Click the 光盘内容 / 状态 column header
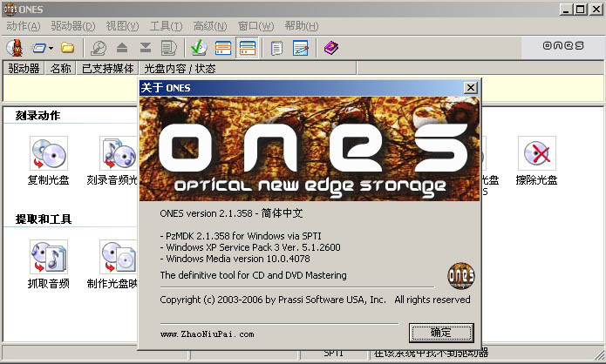 coord(248,68)
